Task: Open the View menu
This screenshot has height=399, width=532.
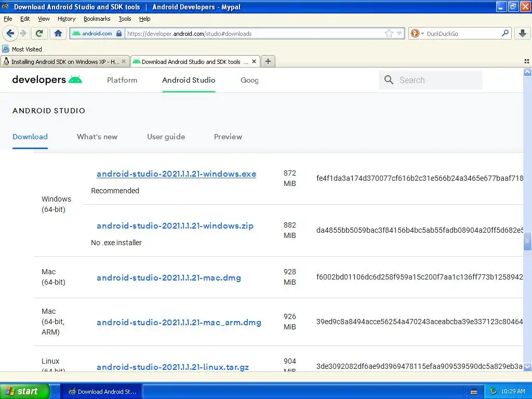Action: coord(44,19)
